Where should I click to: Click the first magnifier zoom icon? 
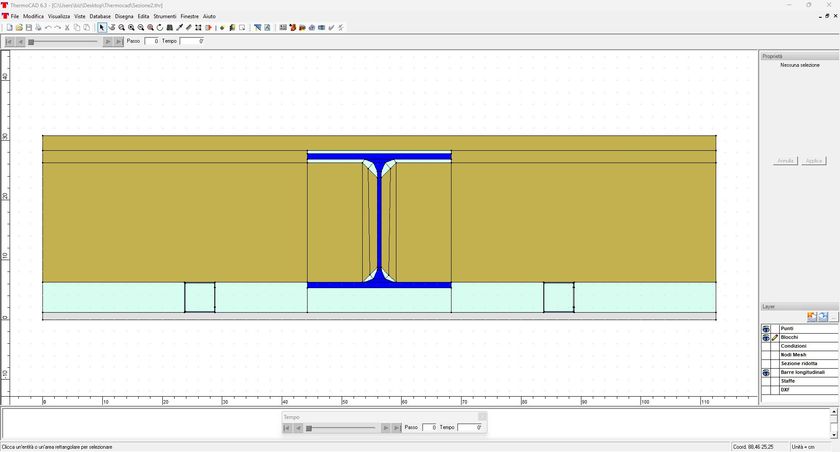[122, 27]
